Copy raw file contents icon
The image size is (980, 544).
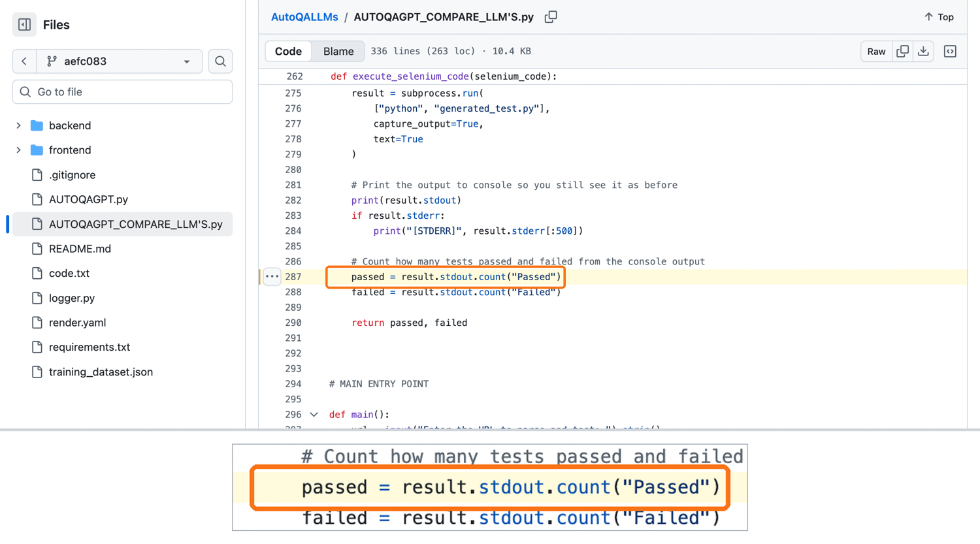[902, 51]
